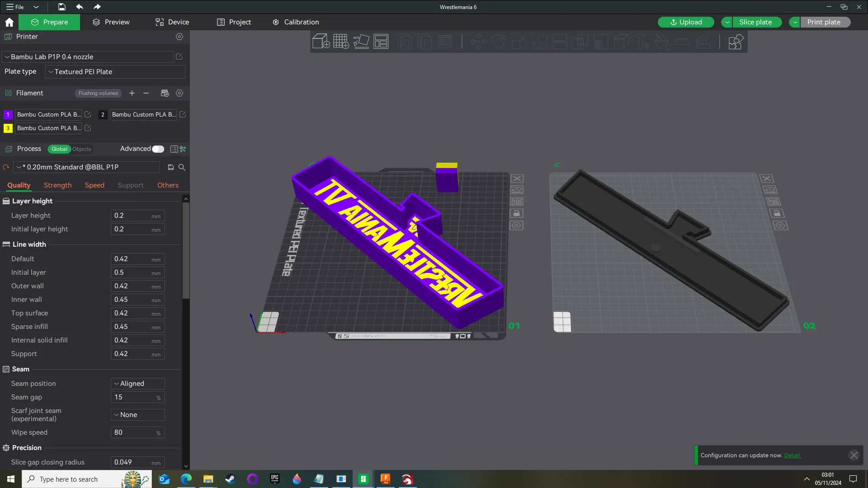
Task: Switch process scope to Objects
Action: tap(82, 149)
